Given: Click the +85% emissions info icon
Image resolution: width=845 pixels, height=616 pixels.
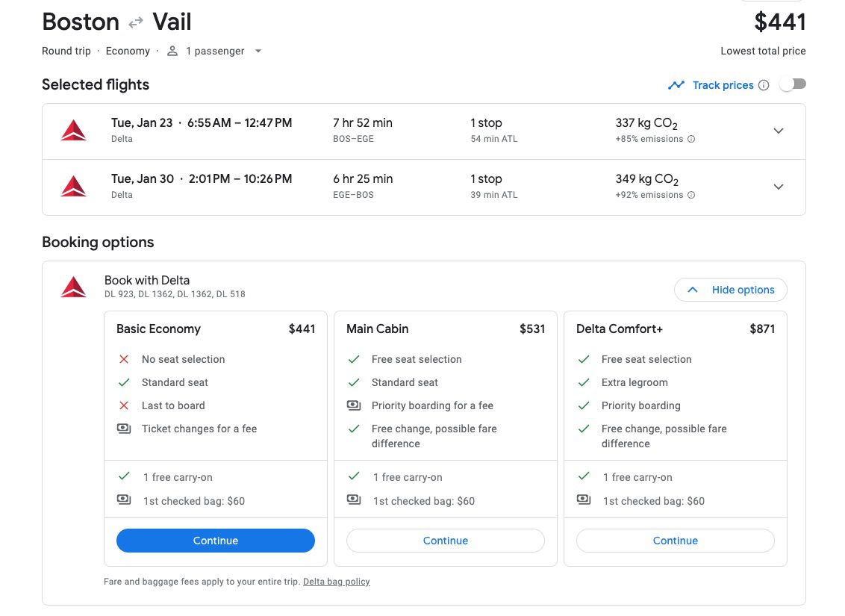Looking at the screenshot, I should point(691,139).
